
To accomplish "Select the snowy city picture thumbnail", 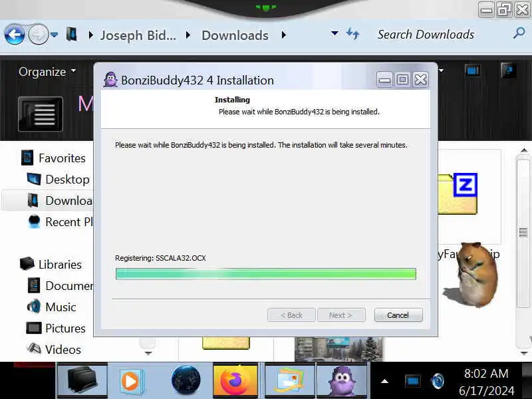I will [338, 348].
